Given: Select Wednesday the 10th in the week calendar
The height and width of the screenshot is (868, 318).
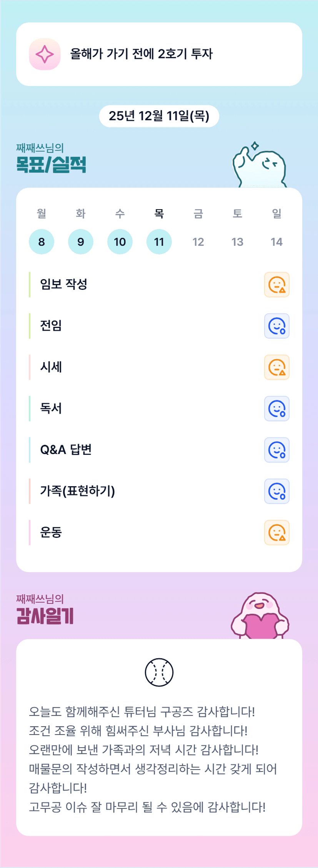Looking at the screenshot, I should [120, 242].
